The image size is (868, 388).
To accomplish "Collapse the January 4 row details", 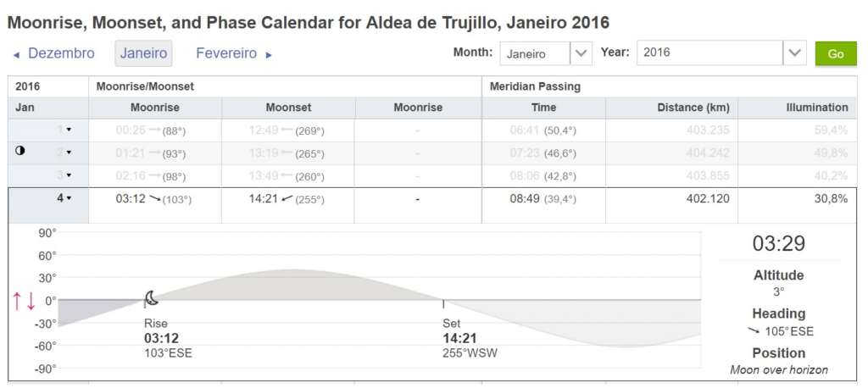I will [x=69, y=199].
